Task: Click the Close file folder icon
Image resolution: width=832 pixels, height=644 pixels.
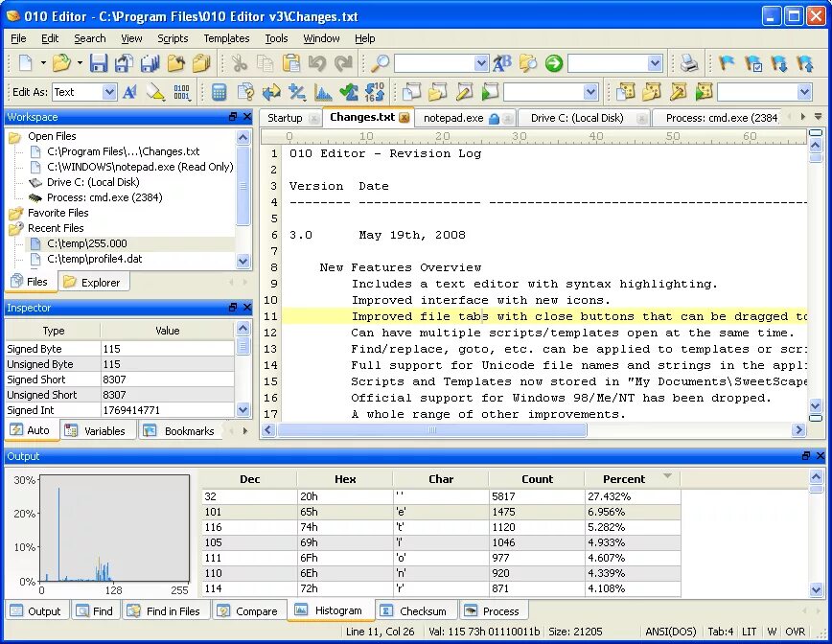Action: click(175, 63)
